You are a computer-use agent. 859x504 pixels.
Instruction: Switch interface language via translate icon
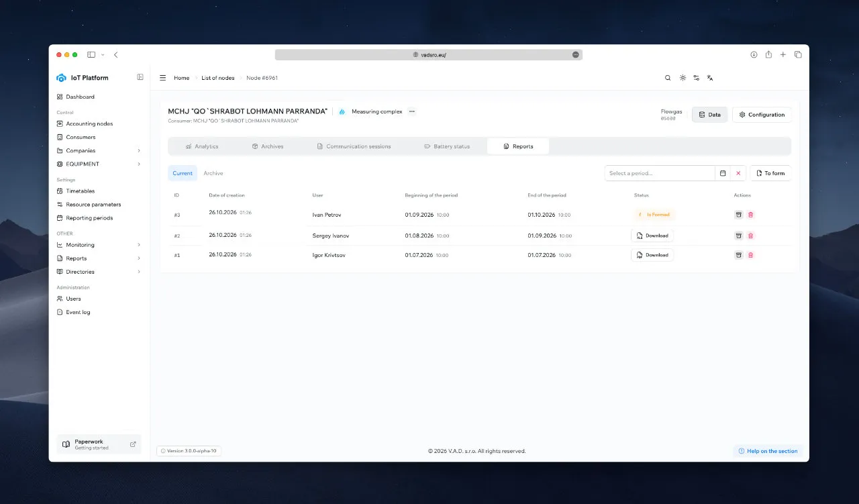(x=710, y=78)
